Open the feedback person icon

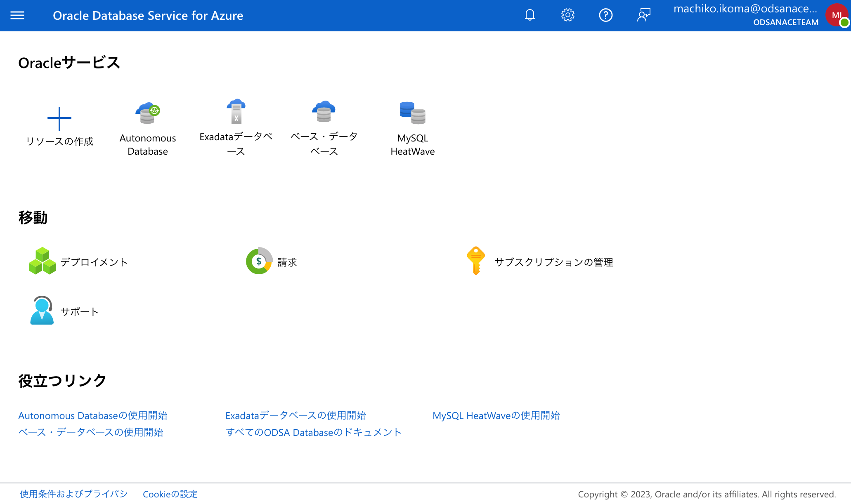(643, 16)
